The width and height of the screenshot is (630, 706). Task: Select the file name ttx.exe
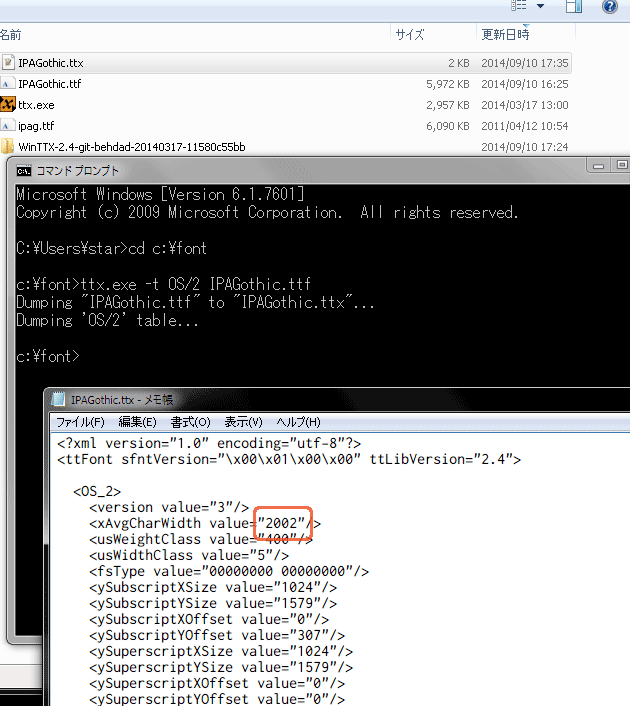[36, 105]
